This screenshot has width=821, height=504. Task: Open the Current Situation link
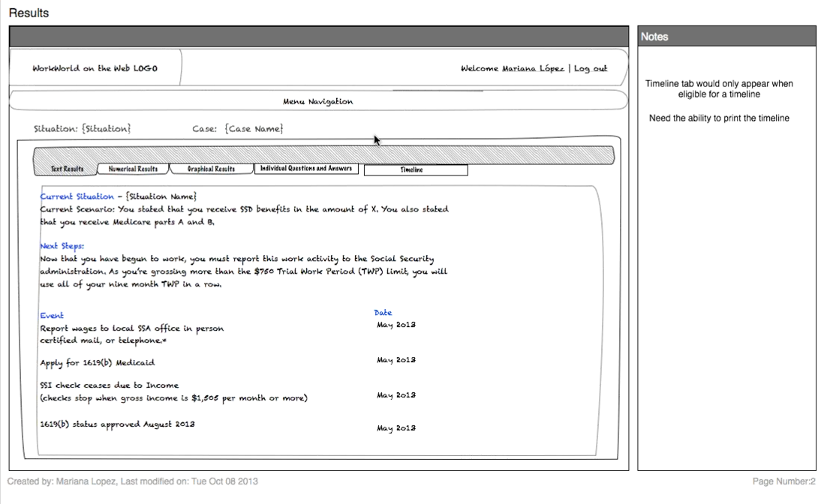77,196
